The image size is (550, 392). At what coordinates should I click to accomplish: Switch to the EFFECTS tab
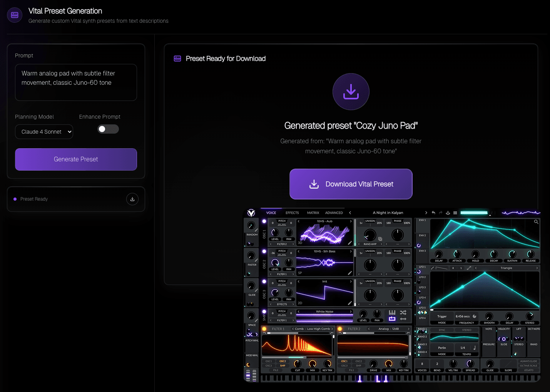tap(292, 213)
